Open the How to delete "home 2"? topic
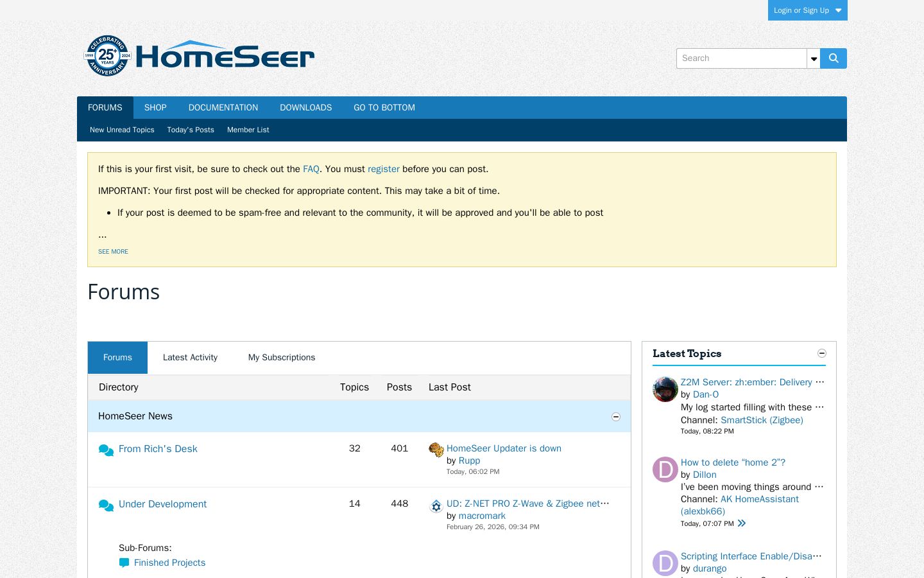The width and height of the screenshot is (924, 578). tap(733, 462)
